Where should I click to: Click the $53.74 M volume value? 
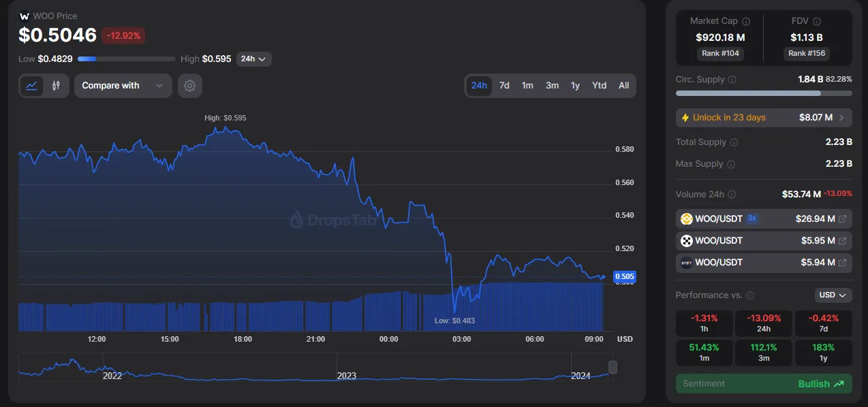801,195
